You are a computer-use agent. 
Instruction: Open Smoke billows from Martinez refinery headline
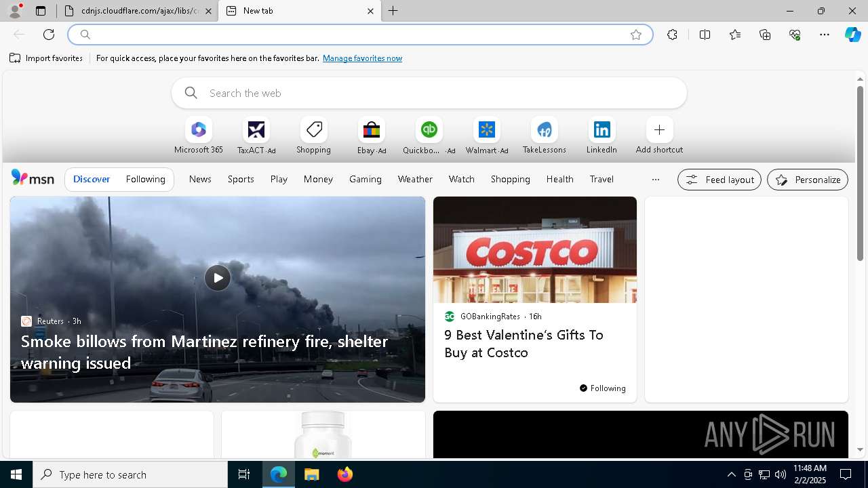click(204, 352)
